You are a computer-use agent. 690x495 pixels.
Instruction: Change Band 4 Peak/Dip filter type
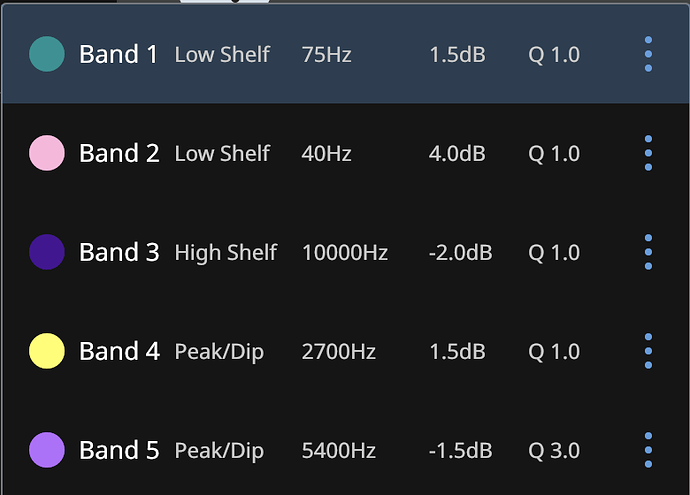pos(219,352)
